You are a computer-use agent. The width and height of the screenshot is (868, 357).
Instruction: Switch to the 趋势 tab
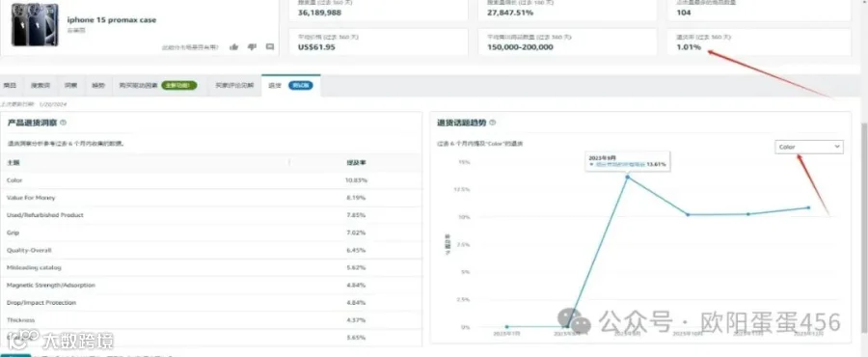point(98,85)
